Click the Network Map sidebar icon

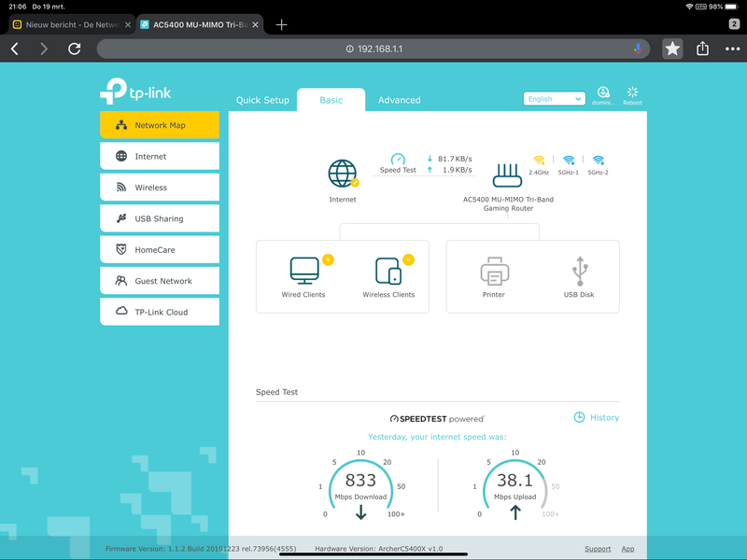[121, 125]
